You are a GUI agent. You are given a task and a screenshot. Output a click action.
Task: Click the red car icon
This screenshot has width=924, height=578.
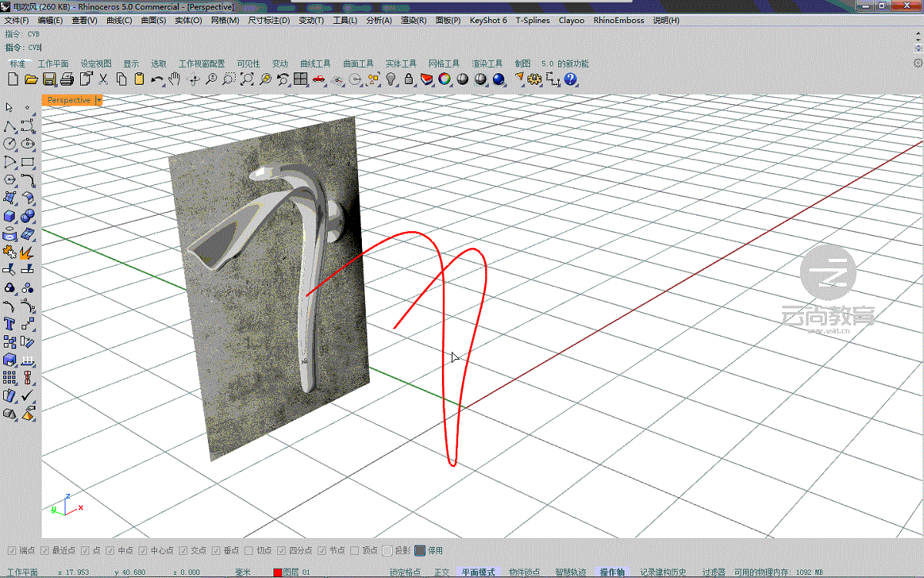coord(319,79)
